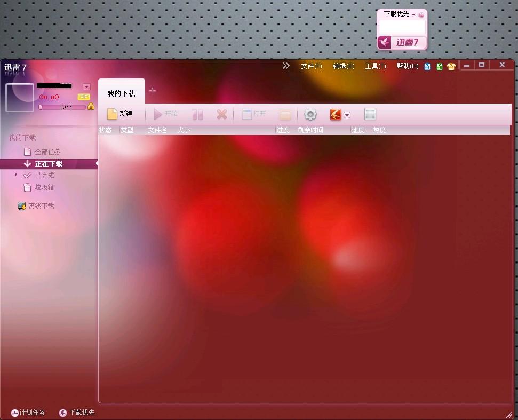
Task: Open the 文件(F) menu
Action: [x=311, y=66]
